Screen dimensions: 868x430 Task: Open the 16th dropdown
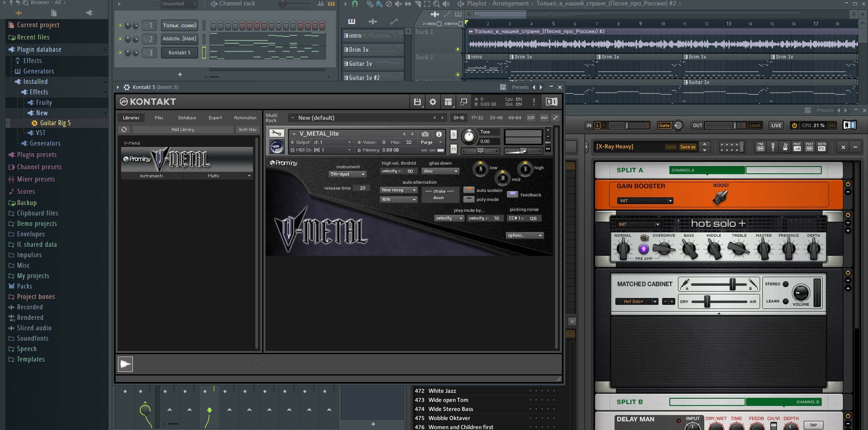[399, 200]
